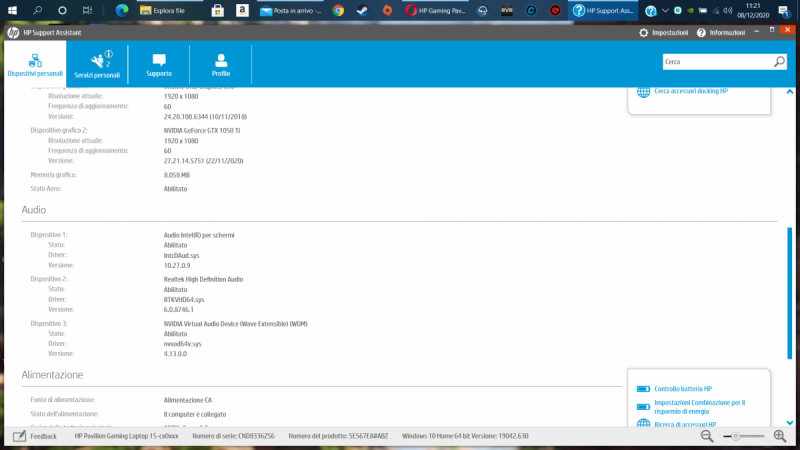Collapse the upper side panel chevron
This screenshot has width=800, height=450.
pos(790,92)
